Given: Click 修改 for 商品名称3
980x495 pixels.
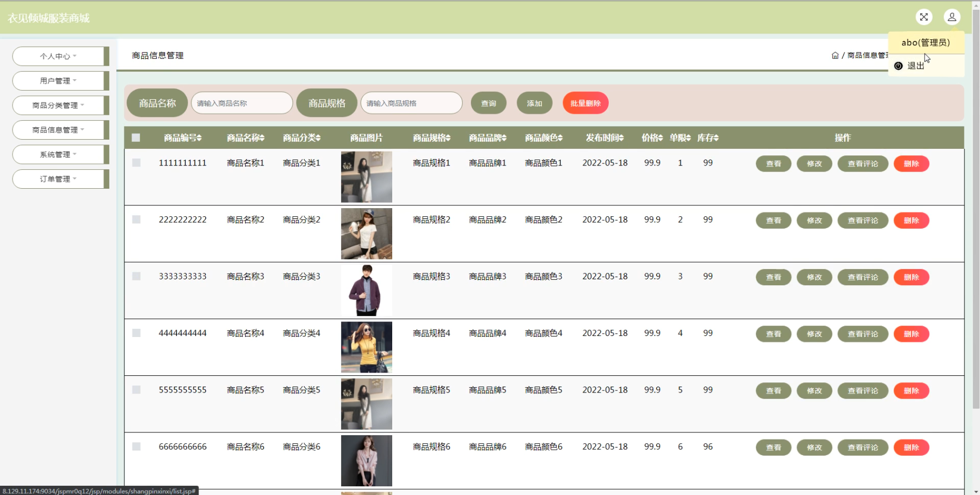Looking at the screenshot, I should pyautogui.click(x=815, y=277).
